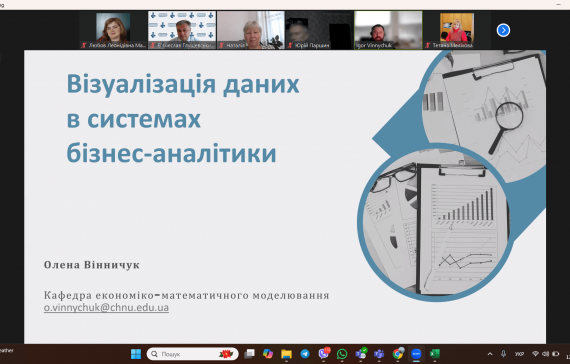This screenshot has width=570, height=364.
Task: Click the taskbar search box Пошук
Action: [x=192, y=354]
